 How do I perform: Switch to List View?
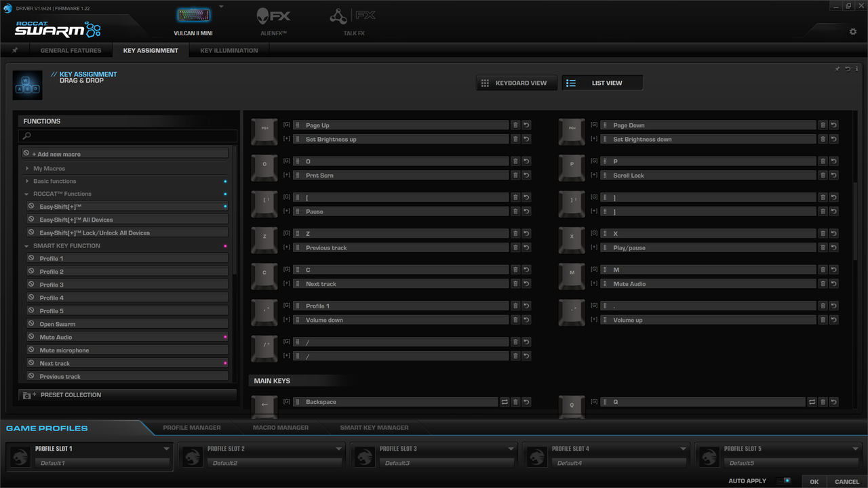click(602, 83)
